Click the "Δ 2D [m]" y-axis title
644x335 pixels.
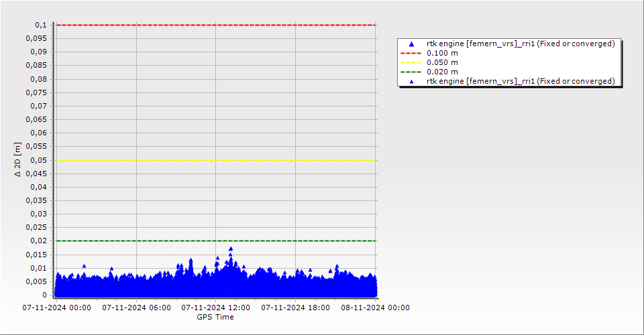(18, 159)
